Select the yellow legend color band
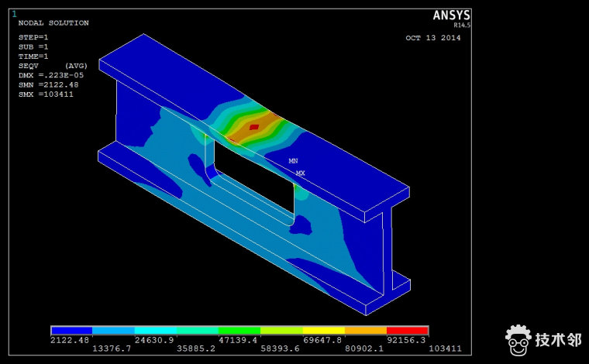589x364 pixels. click(323, 331)
